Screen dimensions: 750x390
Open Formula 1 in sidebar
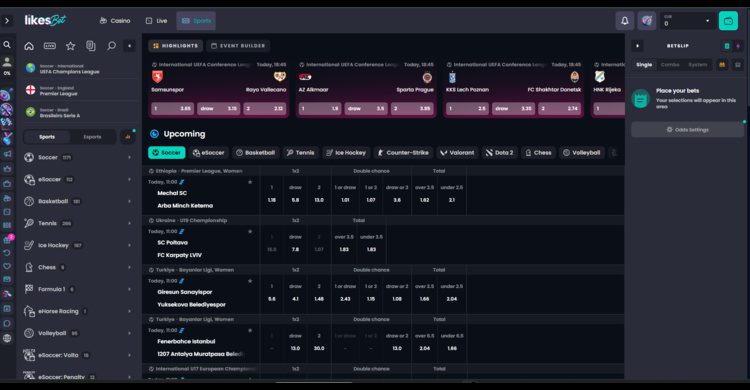point(79,290)
